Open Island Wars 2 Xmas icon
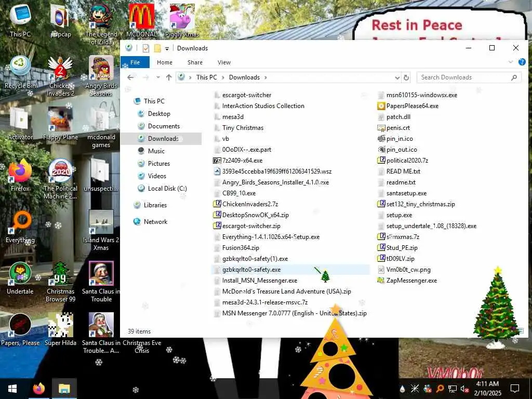This screenshot has width=532, height=399. pyautogui.click(x=101, y=230)
